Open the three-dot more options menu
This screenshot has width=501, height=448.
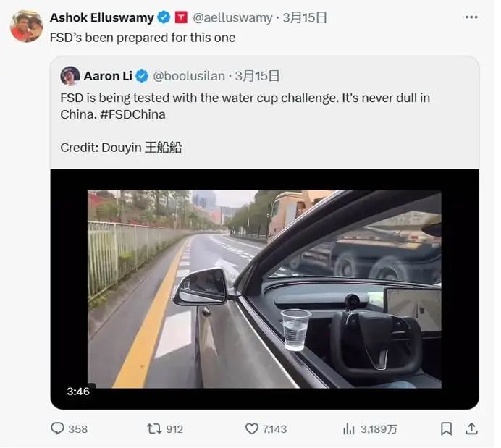pos(471,17)
